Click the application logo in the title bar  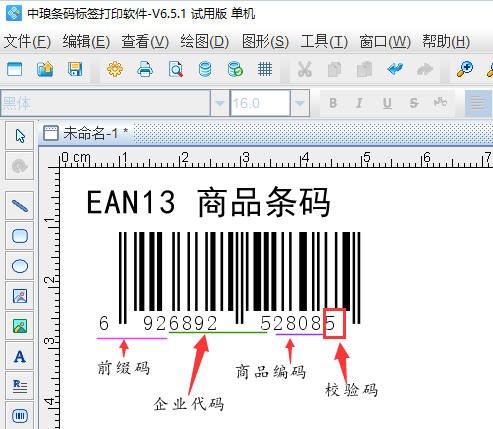click(14, 13)
